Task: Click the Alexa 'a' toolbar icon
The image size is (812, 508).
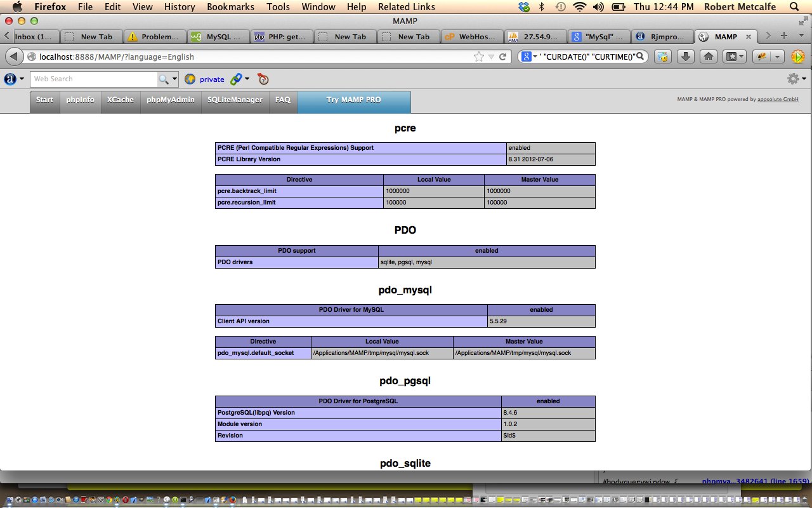Action: click(x=10, y=79)
